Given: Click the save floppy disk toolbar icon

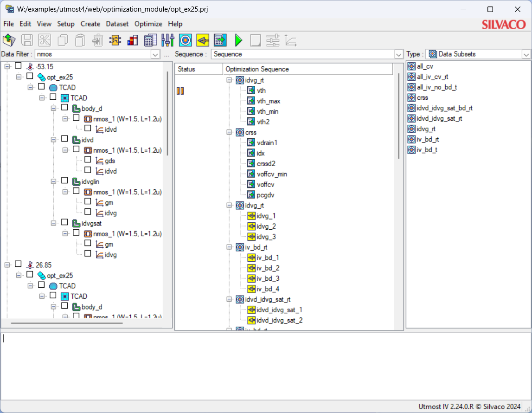Looking at the screenshot, I should 27,40.
